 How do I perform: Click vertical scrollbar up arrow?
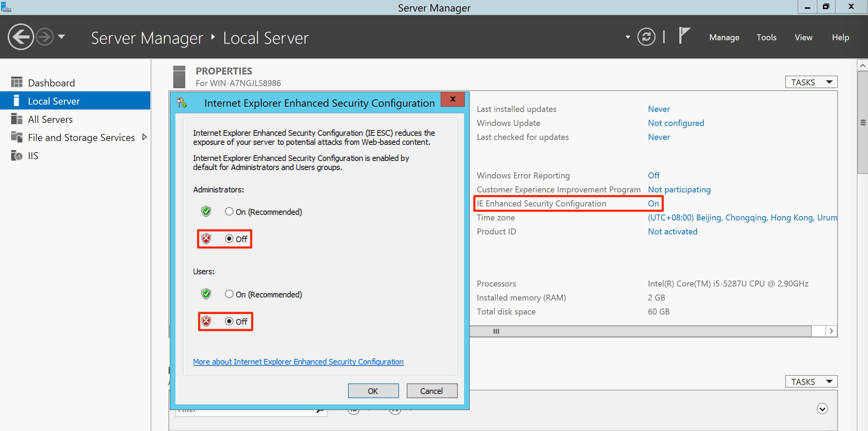862,65
